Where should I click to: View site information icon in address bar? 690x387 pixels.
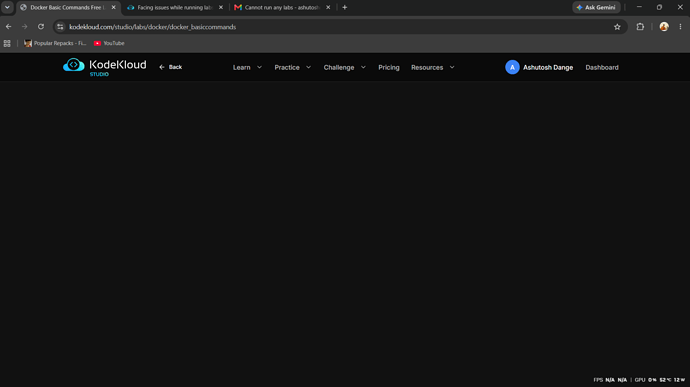(x=60, y=27)
